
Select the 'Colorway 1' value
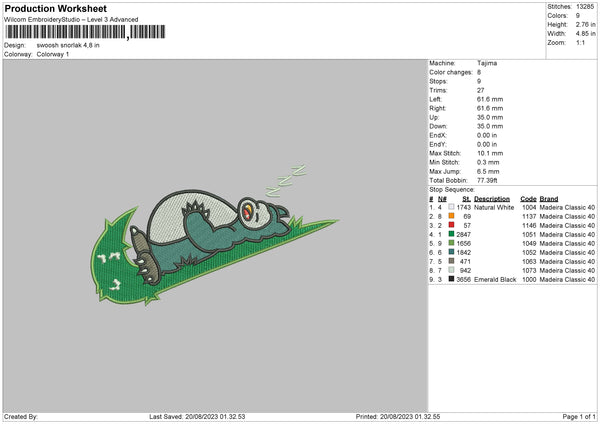(x=53, y=54)
